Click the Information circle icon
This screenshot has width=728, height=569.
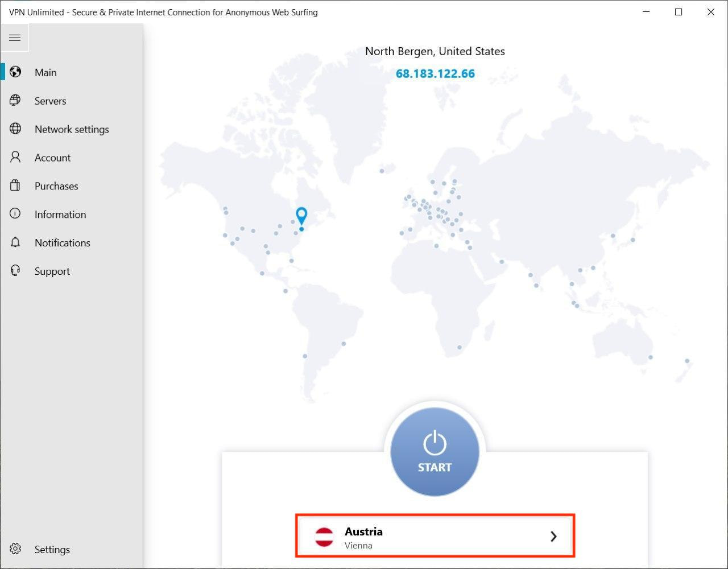click(15, 215)
